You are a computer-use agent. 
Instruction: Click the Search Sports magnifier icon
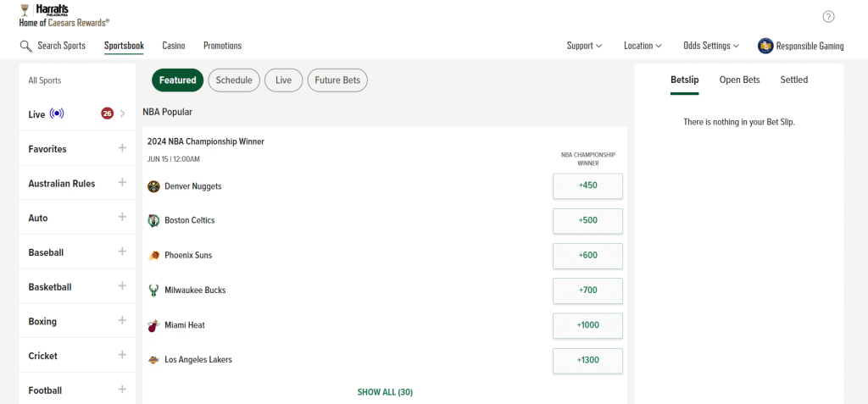(x=25, y=46)
